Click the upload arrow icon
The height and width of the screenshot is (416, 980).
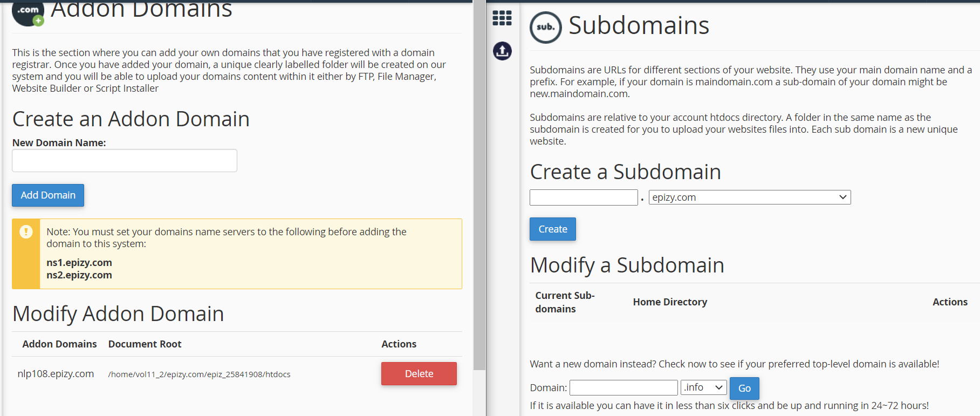tap(502, 51)
